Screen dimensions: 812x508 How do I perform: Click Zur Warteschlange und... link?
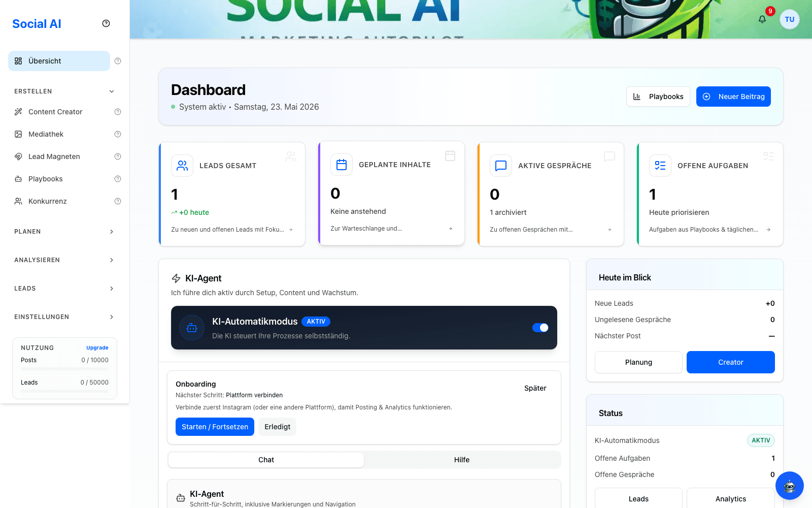coord(366,229)
